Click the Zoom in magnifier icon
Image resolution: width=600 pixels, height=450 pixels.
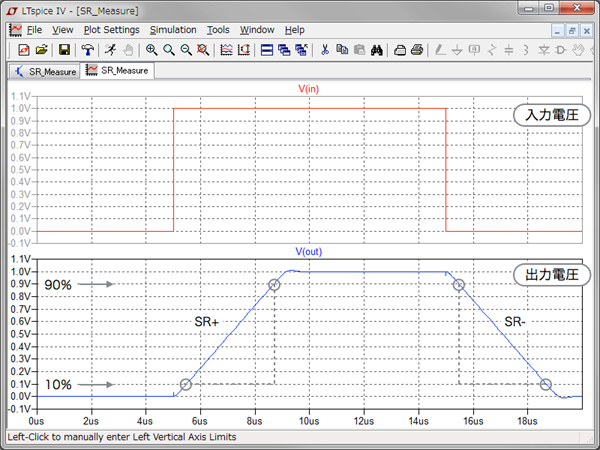click(151, 49)
